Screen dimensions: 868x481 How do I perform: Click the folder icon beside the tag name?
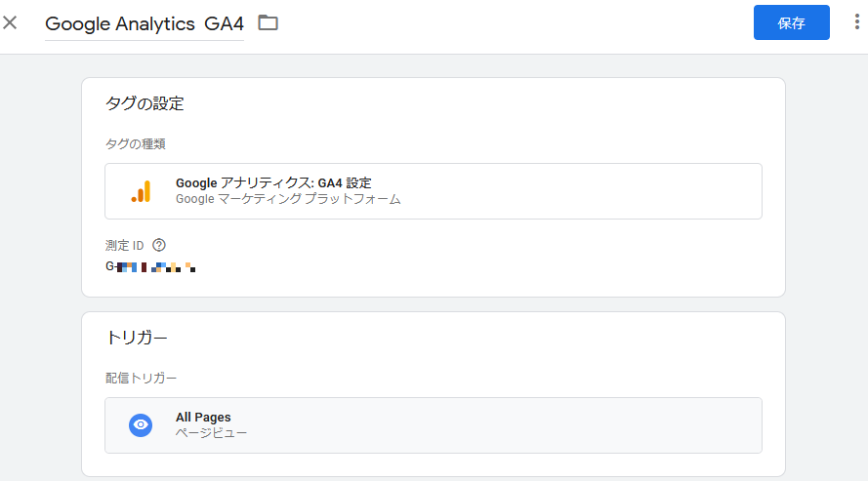tap(268, 22)
